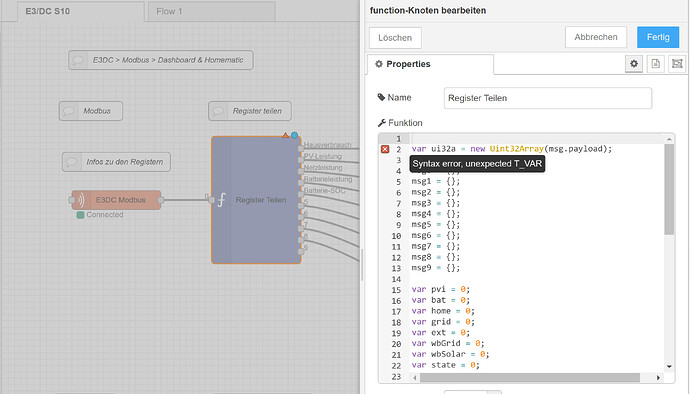Click line number 14 in gutter

click(x=396, y=279)
